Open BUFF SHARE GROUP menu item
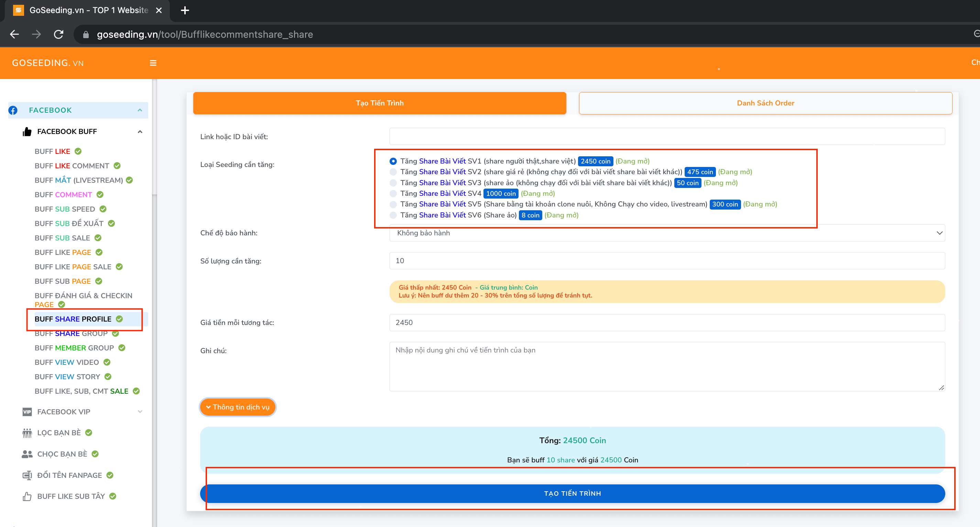980x527 pixels. (x=71, y=334)
